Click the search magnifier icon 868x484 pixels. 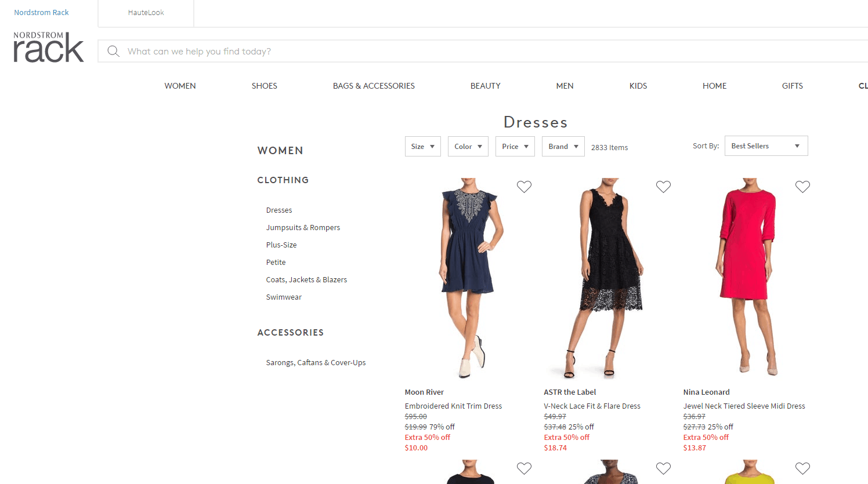(x=114, y=52)
